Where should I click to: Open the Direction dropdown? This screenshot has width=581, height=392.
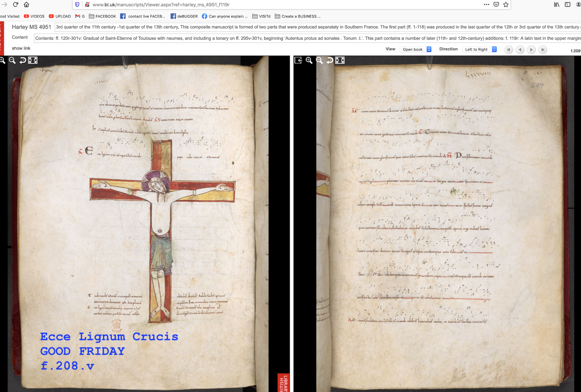(x=479, y=49)
